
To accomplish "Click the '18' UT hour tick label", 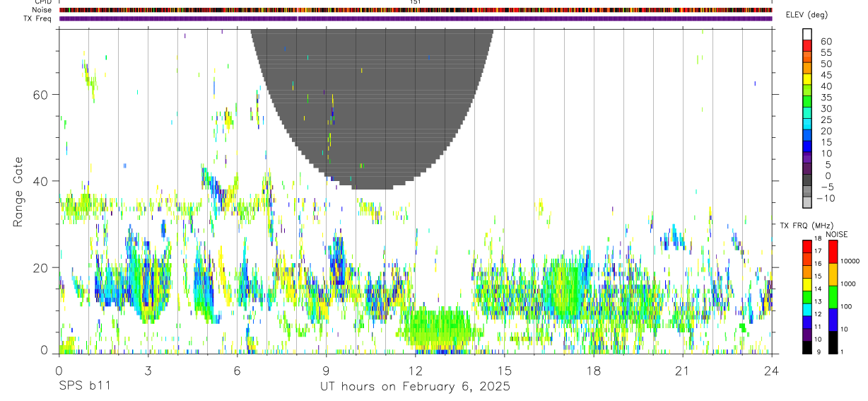I will [593, 371].
